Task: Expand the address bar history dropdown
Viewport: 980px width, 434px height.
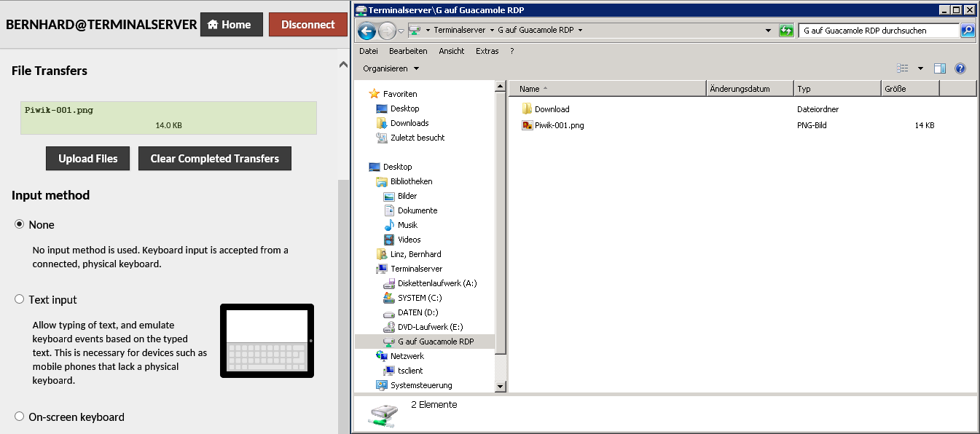Action: (x=769, y=31)
